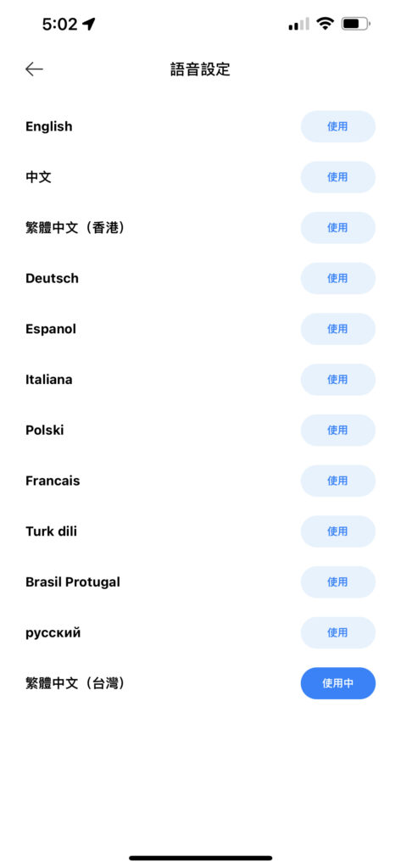The height and width of the screenshot is (868, 401).
Task: Tap the active 使用中 button for 繁體中文（台灣）
Action: (338, 684)
